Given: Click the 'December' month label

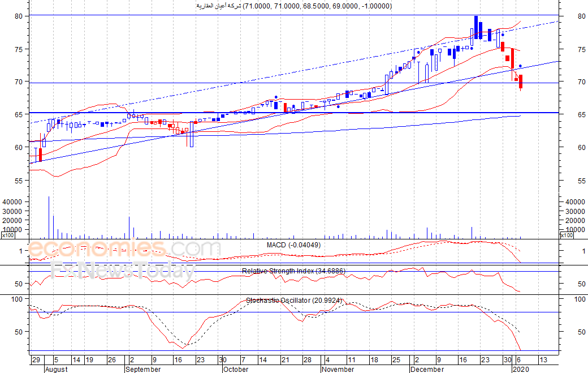Looking at the screenshot, I should coord(427,369).
